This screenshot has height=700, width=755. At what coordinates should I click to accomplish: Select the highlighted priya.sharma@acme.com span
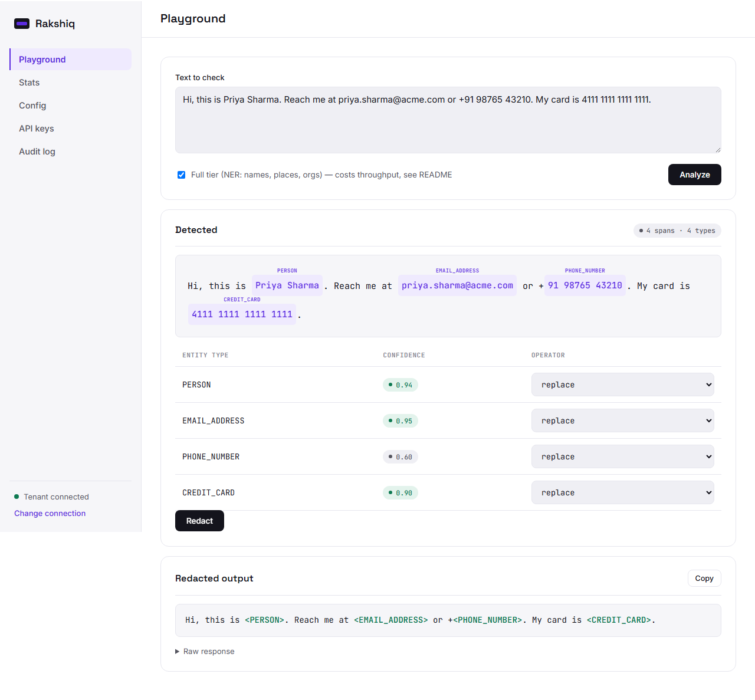point(457,285)
